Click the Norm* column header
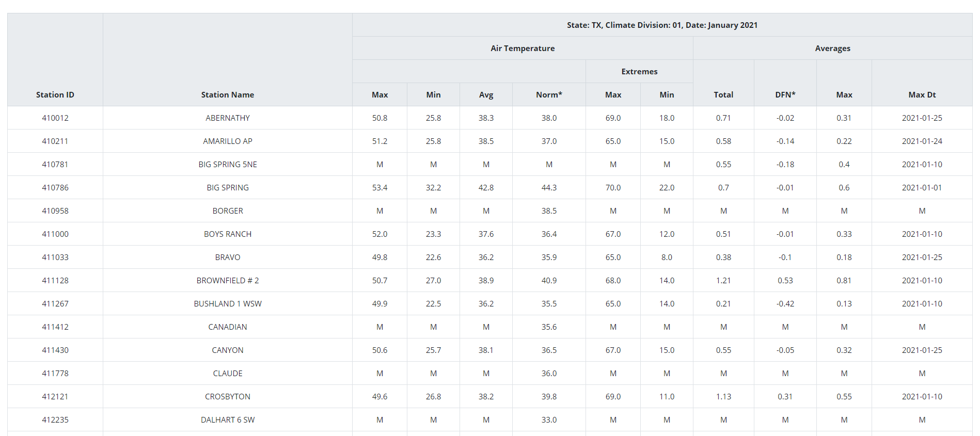Image resolution: width=980 pixels, height=436 pixels. click(549, 94)
